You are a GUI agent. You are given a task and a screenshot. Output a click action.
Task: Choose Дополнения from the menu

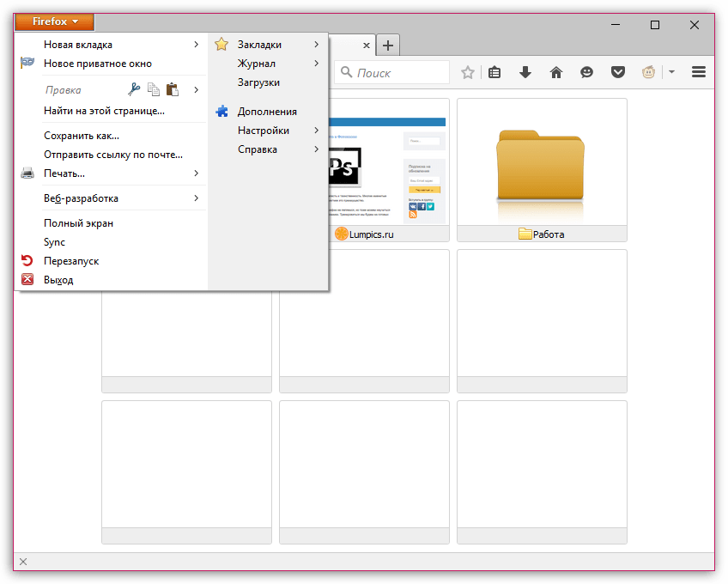click(266, 112)
